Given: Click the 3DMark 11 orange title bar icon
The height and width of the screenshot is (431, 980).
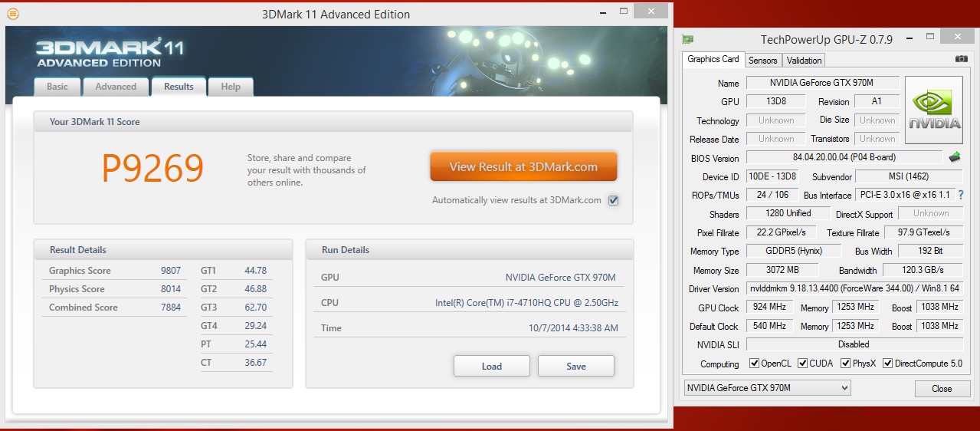Looking at the screenshot, I should coord(12,14).
